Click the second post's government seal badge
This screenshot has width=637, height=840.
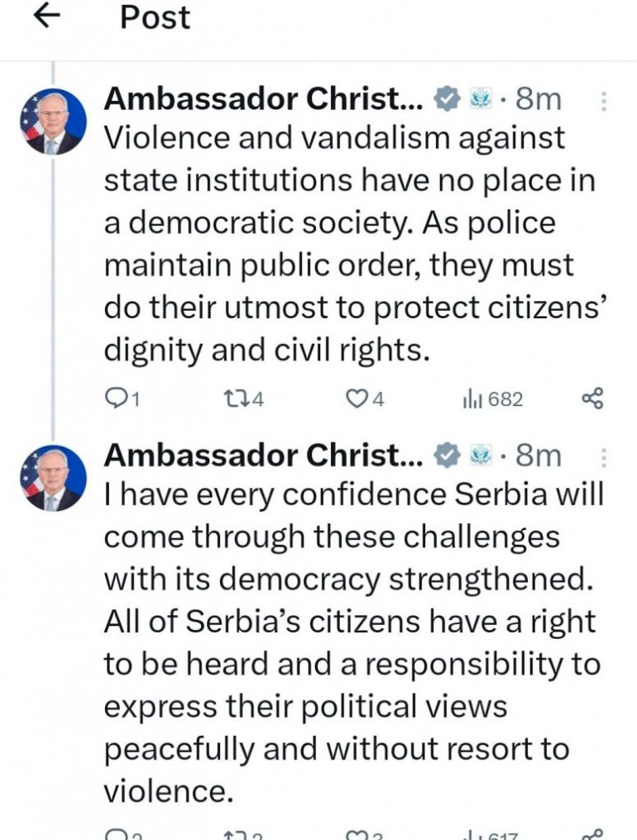click(x=481, y=456)
